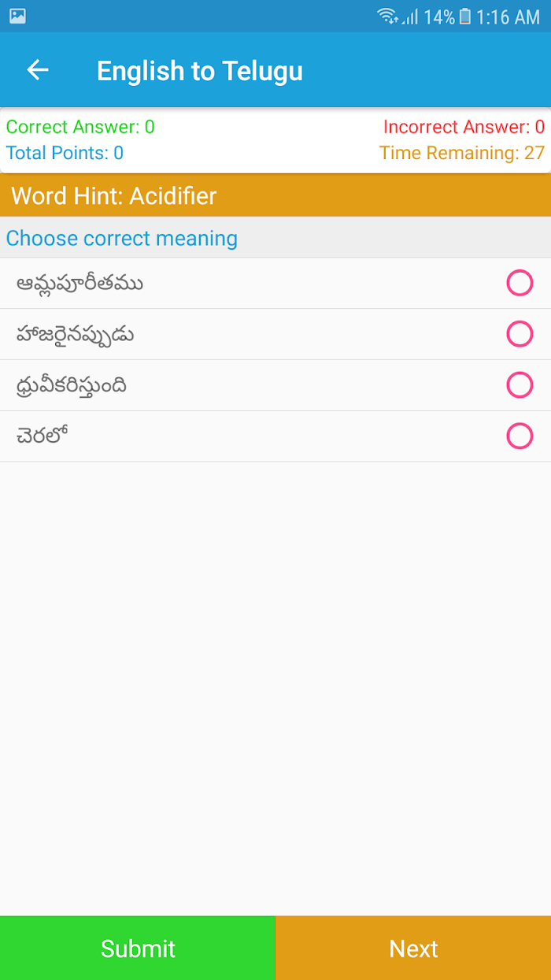551x980 pixels.
Task: Select the second answer radio button
Action: [x=520, y=334]
